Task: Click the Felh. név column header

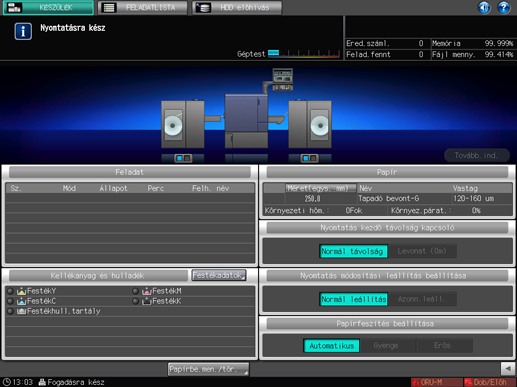Action: (211, 188)
